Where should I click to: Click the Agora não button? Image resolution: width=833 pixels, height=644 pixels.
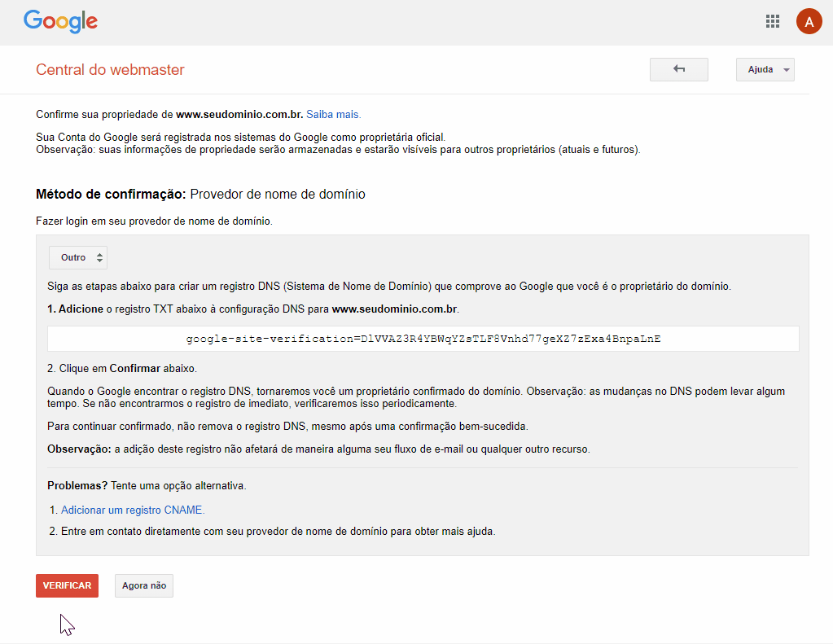pos(144,585)
